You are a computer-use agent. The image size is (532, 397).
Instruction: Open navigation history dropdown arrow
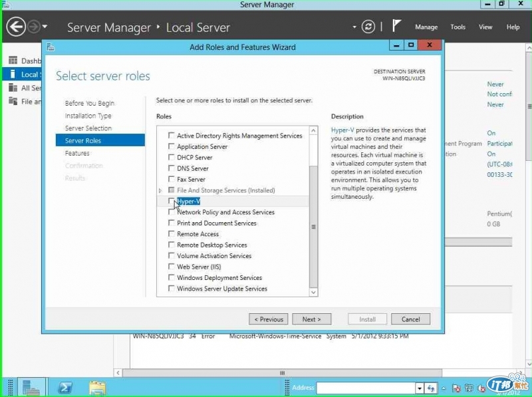pos(45,27)
